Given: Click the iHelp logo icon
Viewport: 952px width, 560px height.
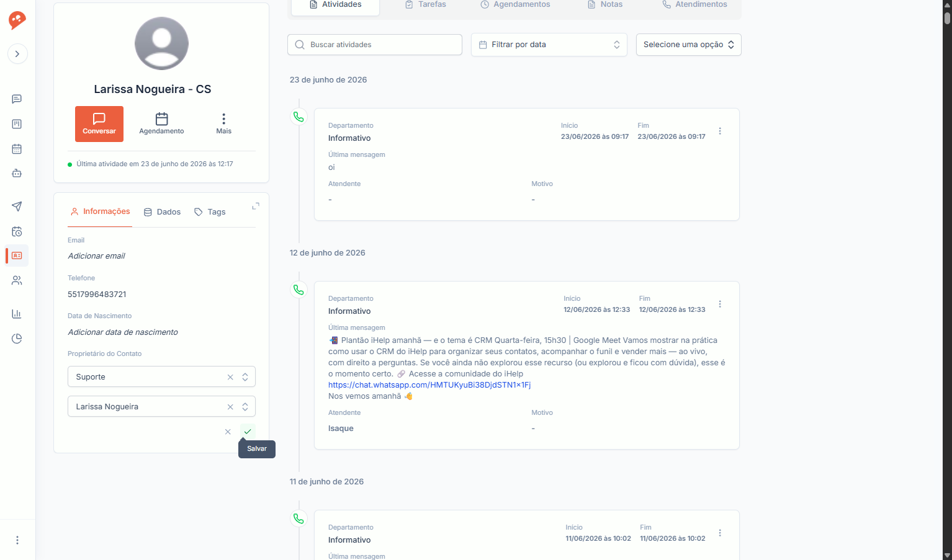Looking at the screenshot, I should 17,20.
